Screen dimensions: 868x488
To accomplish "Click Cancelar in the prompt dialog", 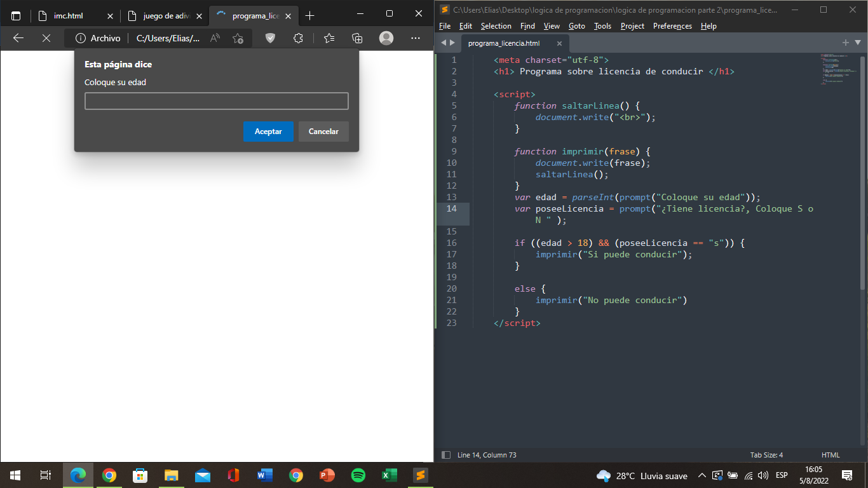I will coord(323,132).
